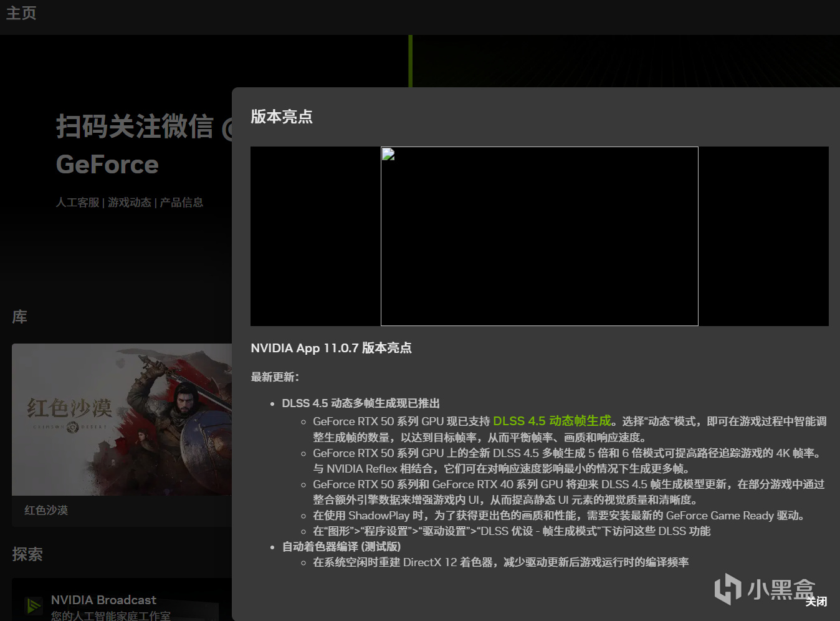Click the large "GeForce" banner text
840x621 pixels.
(107, 165)
